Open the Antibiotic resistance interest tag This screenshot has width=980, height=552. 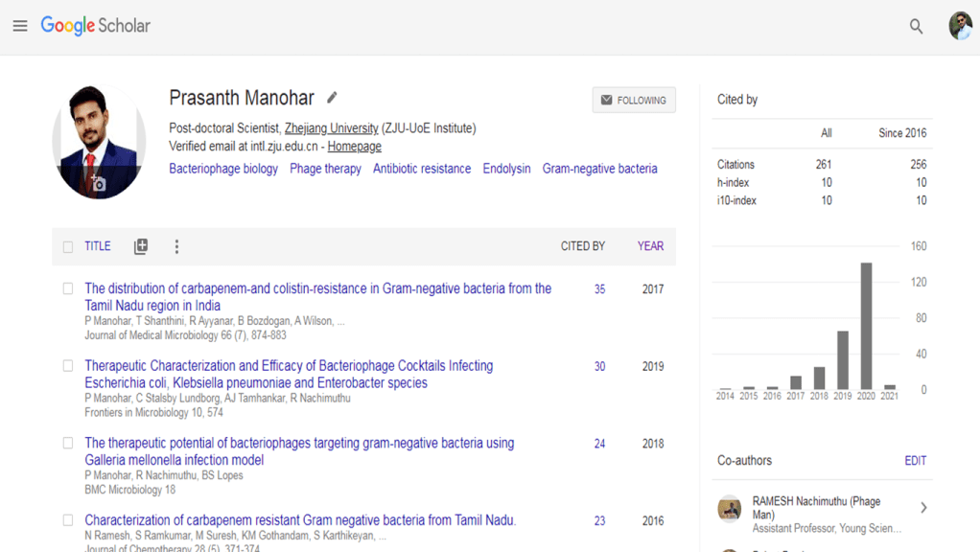pos(422,169)
